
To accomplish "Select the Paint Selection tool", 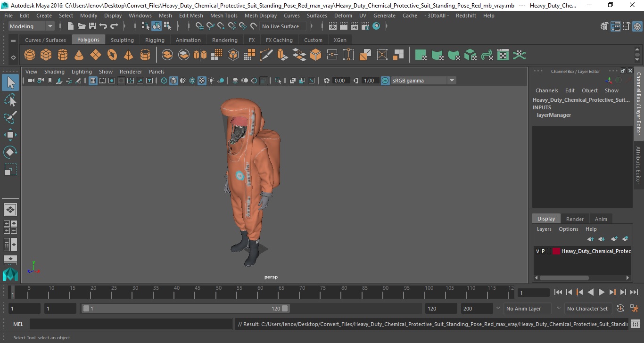I will coord(10,117).
